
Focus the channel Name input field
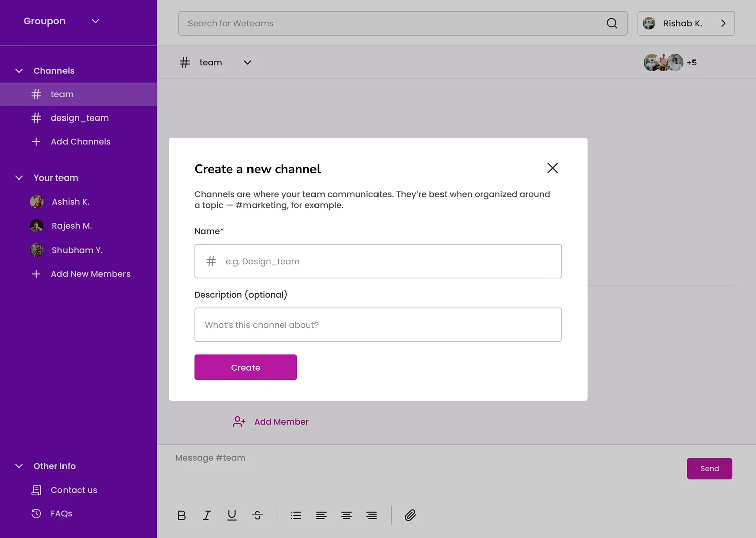click(378, 261)
